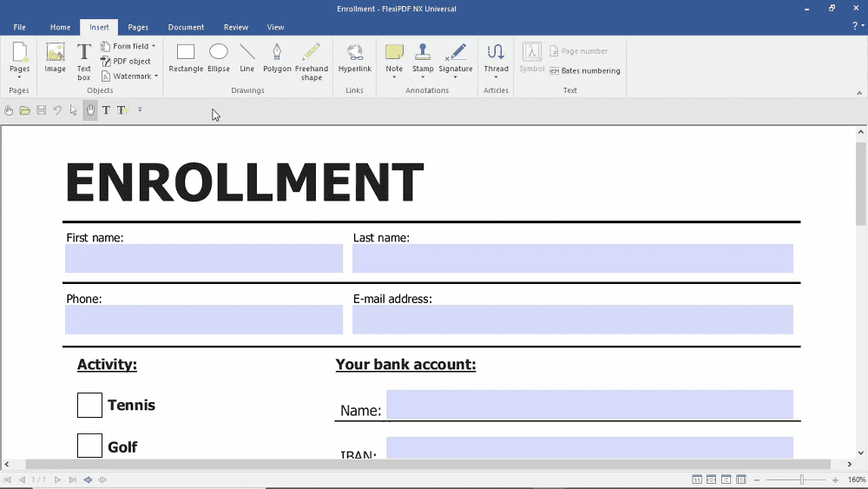Screen dimensions: 868x489
Task: Go to first page in status bar
Action: [8, 479]
